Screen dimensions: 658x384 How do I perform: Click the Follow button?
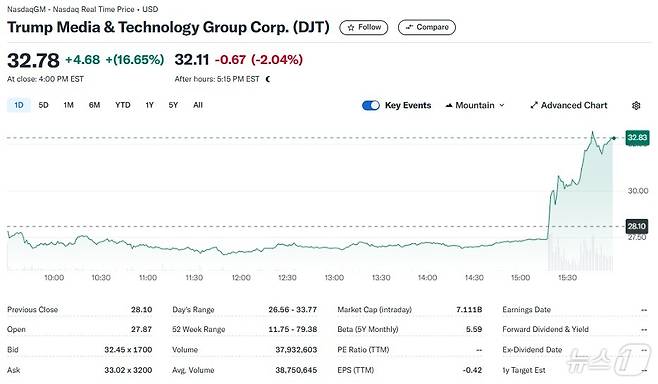(364, 27)
